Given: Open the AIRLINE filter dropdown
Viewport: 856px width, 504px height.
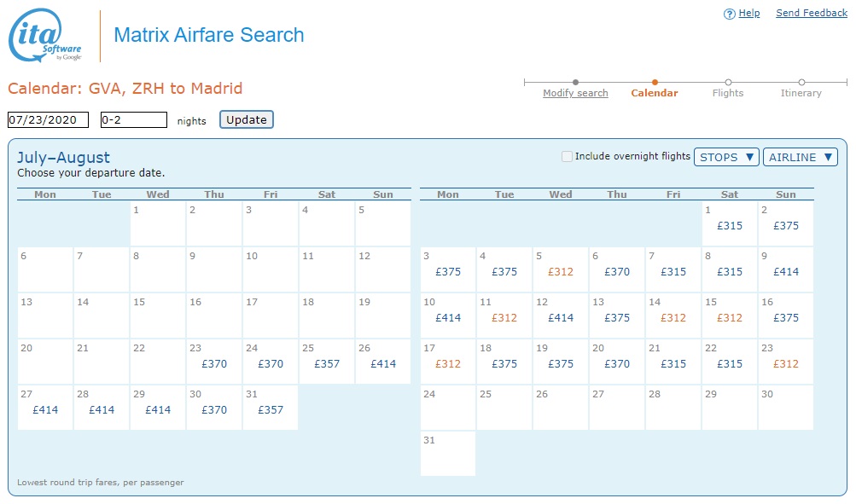Looking at the screenshot, I should point(800,157).
